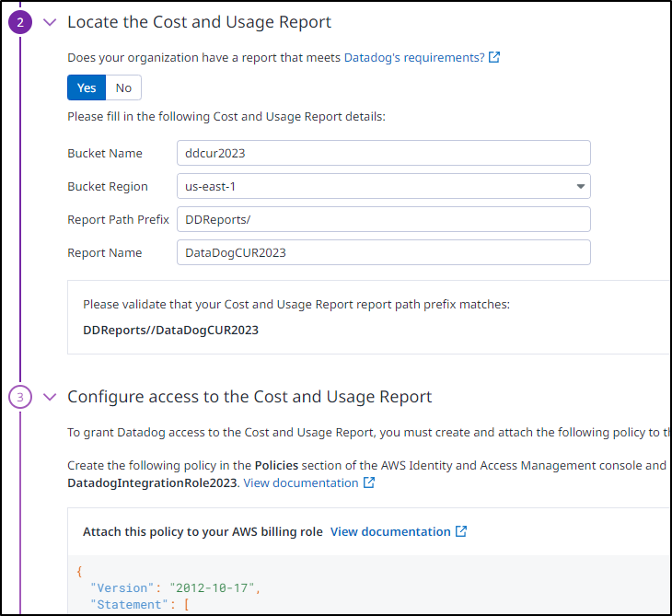
Task: Click the Bucket Region label
Action: click(108, 187)
